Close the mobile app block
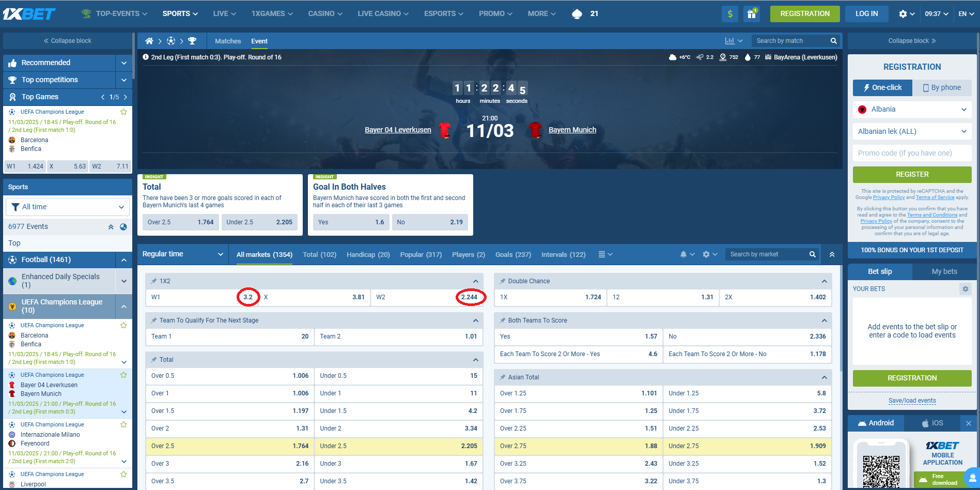Viewport: 980px width, 490px height. pos(969,423)
